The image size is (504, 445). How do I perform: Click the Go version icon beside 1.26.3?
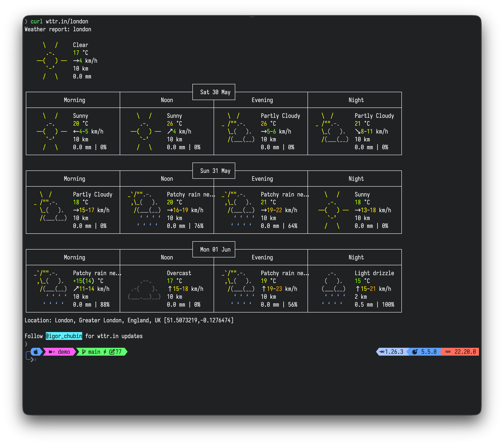381,352
